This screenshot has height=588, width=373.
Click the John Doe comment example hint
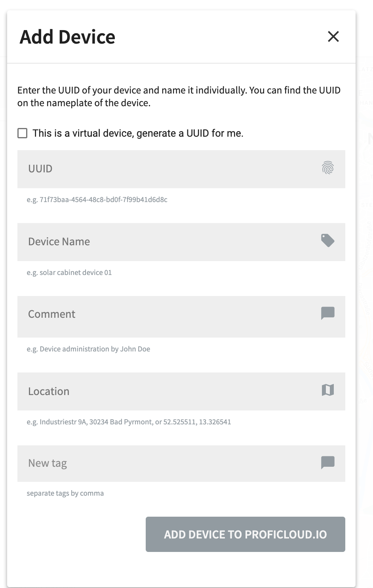point(88,349)
